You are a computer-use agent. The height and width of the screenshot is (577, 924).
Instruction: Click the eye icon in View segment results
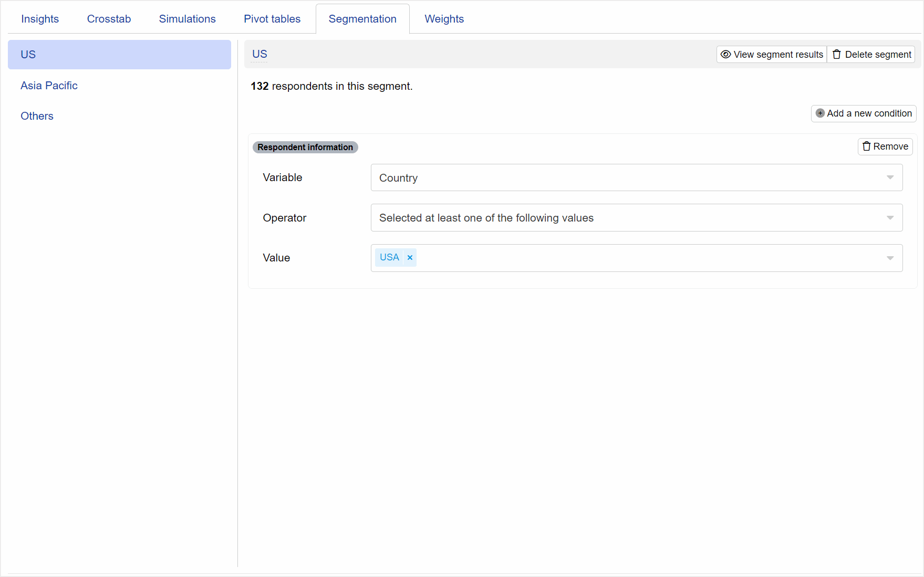point(725,55)
